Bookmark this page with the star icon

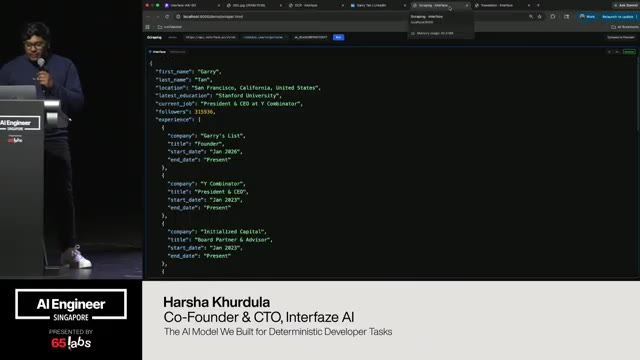point(540,17)
